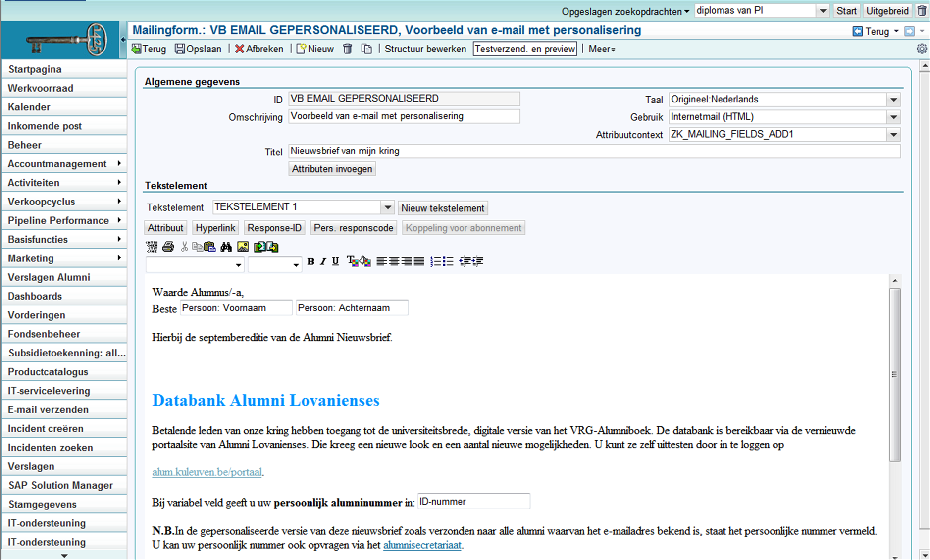Viewport: 930px width, 560px height.
Task: Click the cut scissors icon
Action: (184, 247)
